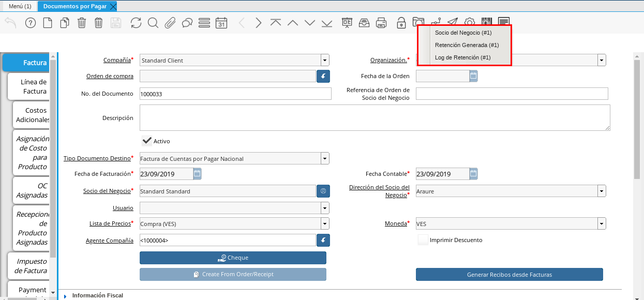Create a new record with the blank page icon
The image size is (644, 300).
48,23
